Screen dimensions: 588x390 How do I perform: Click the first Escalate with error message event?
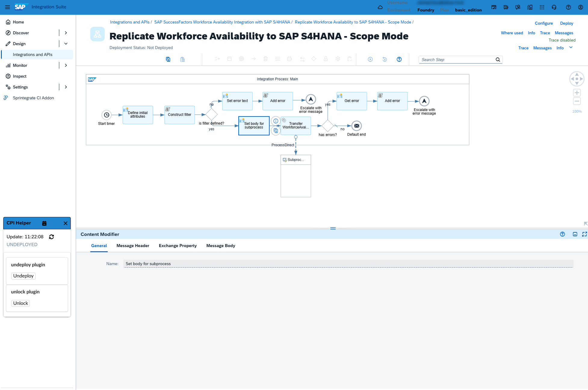pos(311,99)
